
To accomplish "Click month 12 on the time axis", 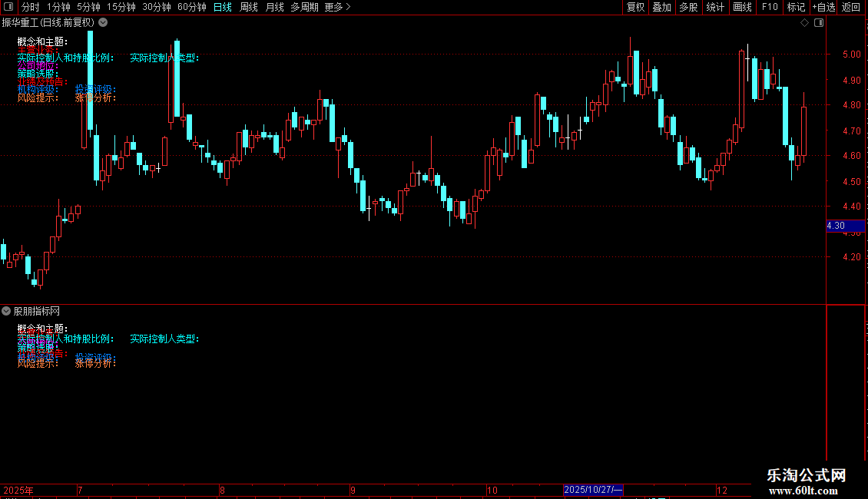I will (x=722, y=490).
